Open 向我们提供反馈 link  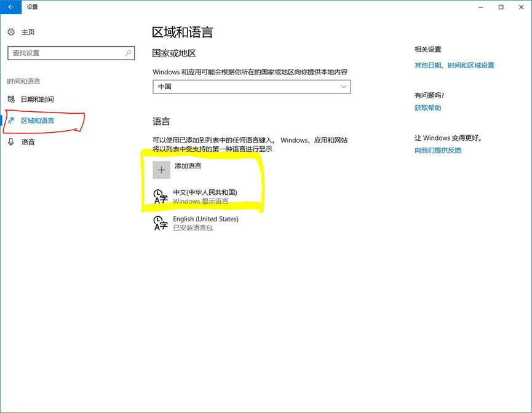click(x=438, y=150)
